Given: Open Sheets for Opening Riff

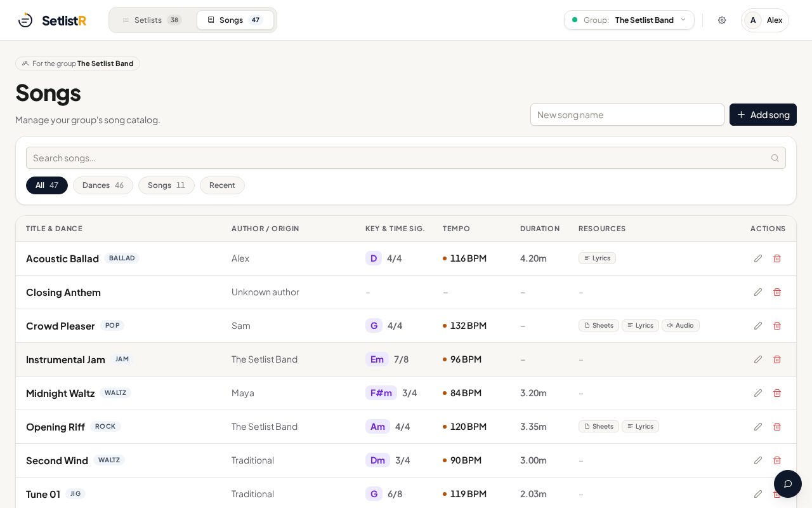Looking at the screenshot, I should click(x=599, y=427).
